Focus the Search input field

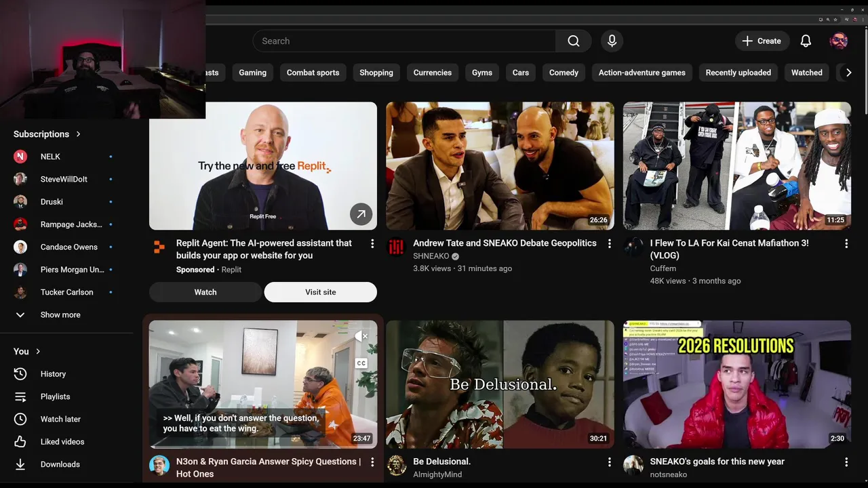[404, 41]
